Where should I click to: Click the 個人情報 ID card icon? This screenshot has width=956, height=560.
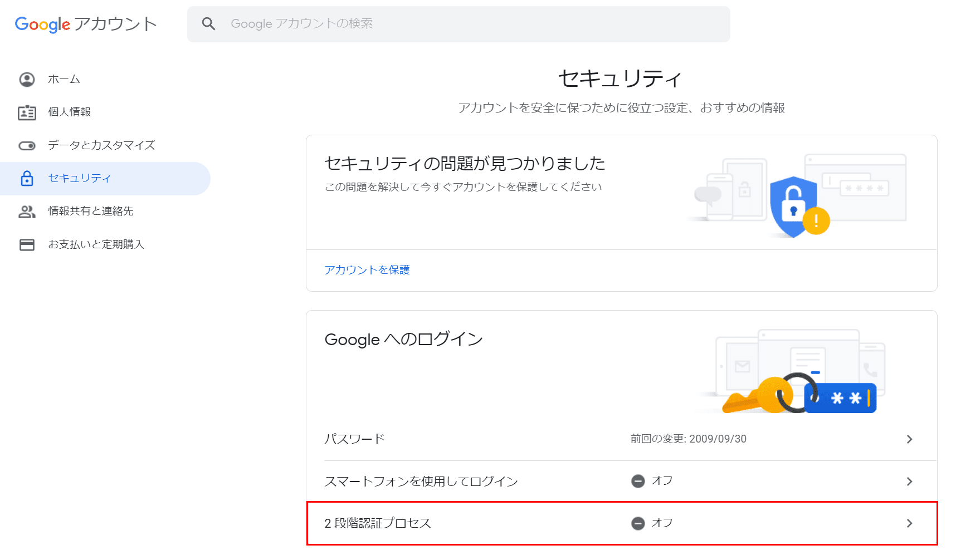[x=27, y=112]
